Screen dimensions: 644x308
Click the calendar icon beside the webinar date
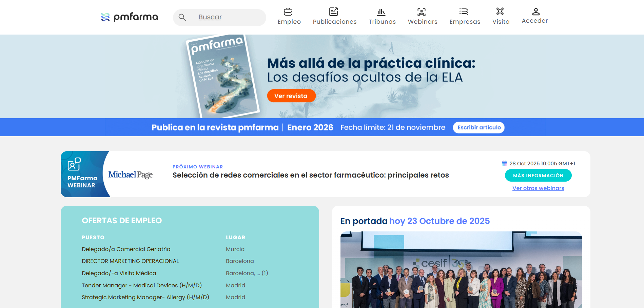(504, 163)
